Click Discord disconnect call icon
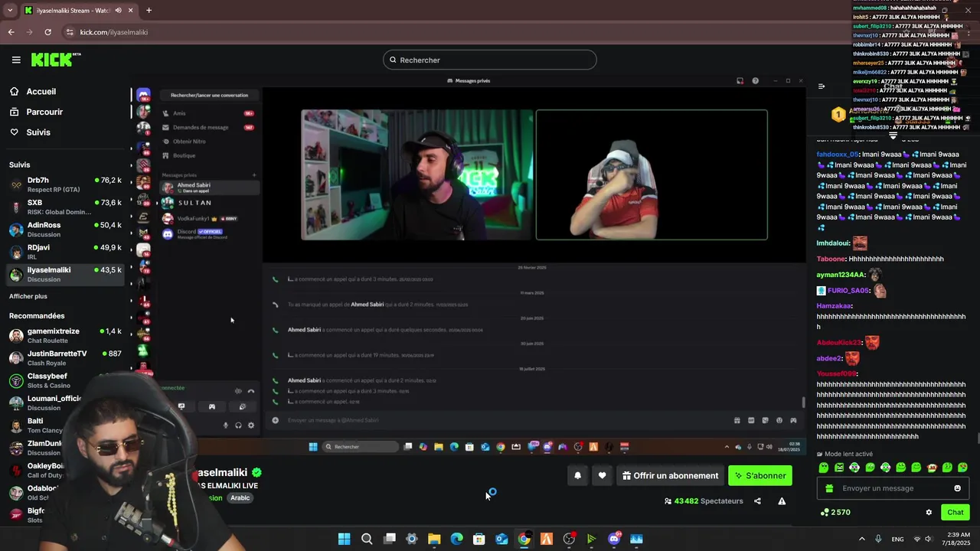This screenshot has width=980, height=551. pos(250,391)
